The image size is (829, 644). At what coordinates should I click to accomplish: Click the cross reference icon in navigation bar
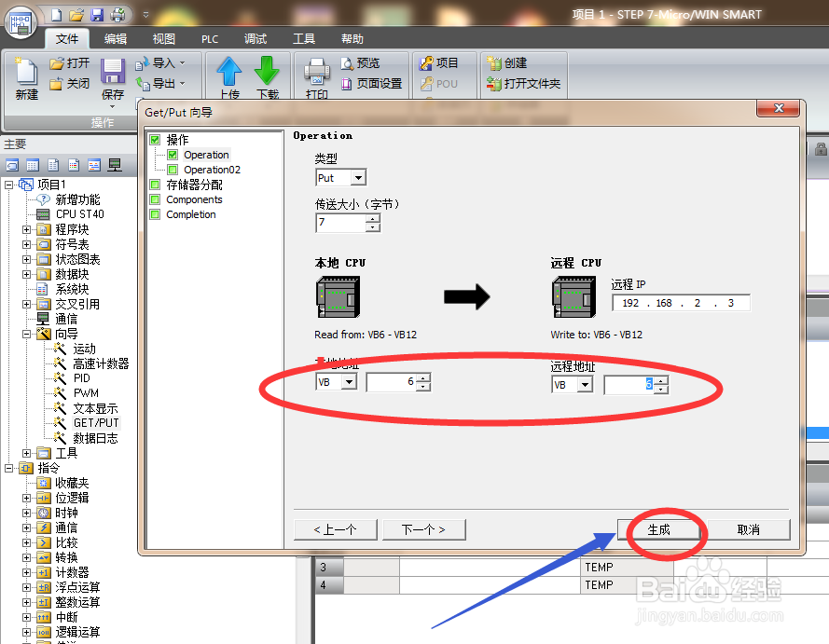(94, 165)
